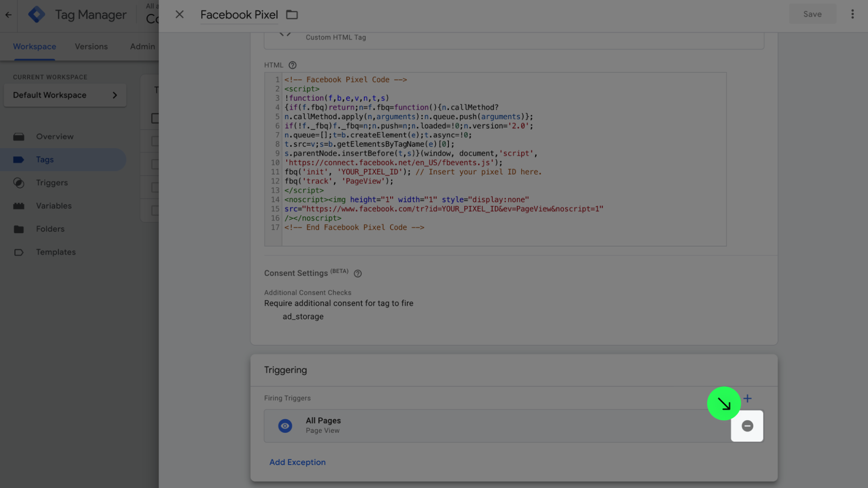
Task: Go back using the left arrow
Action: pyautogui.click(x=9, y=14)
